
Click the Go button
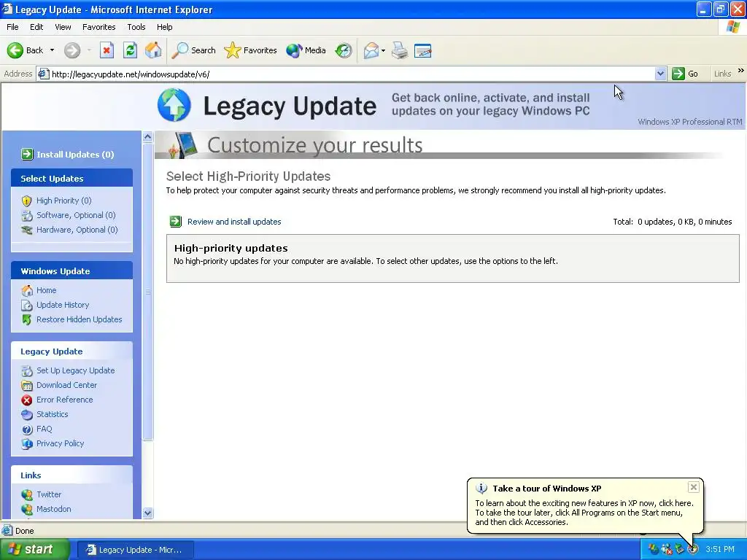(x=686, y=74)
